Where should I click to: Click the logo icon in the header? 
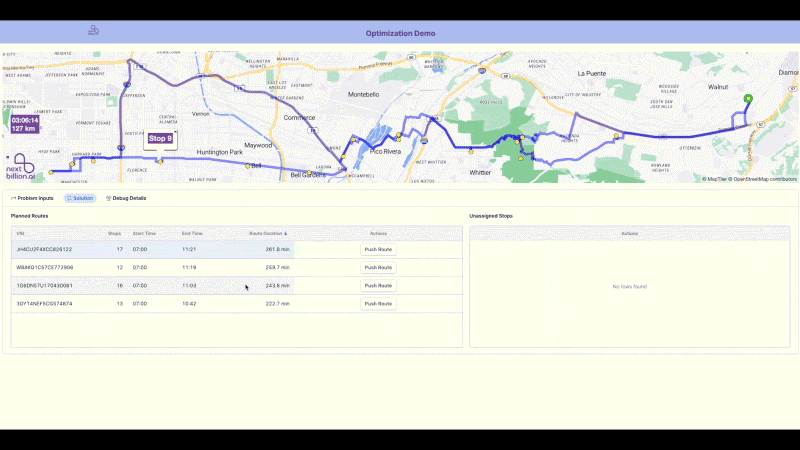pyautogui.click(x=93, y=31)
